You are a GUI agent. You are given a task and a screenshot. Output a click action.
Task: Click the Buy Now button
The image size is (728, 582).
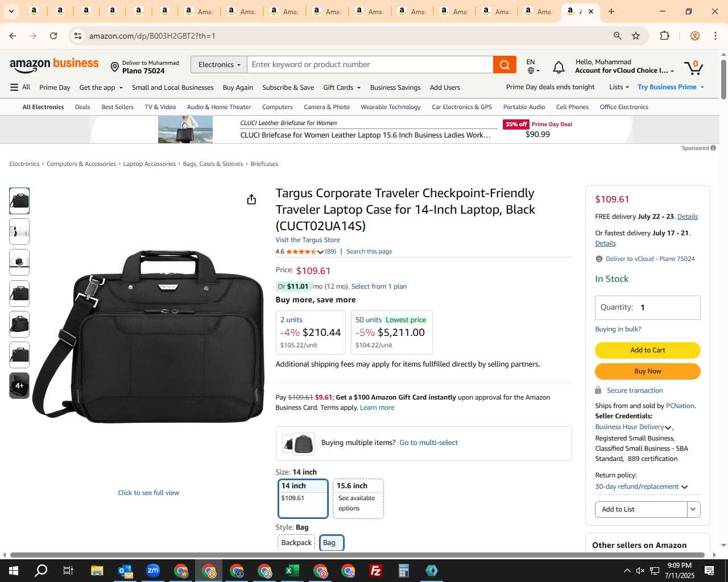click(x=647, y=371)
